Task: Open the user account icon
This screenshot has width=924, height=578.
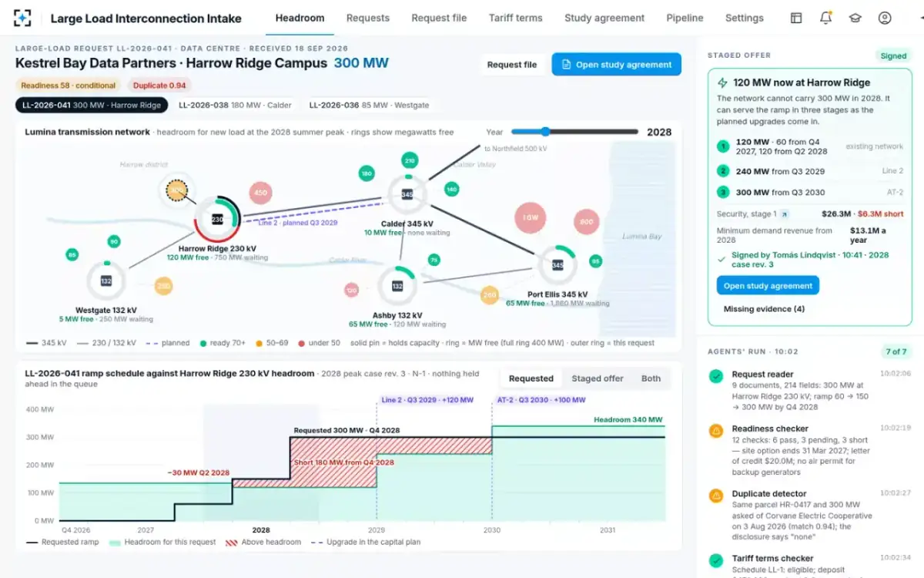Action: [885, 18]
